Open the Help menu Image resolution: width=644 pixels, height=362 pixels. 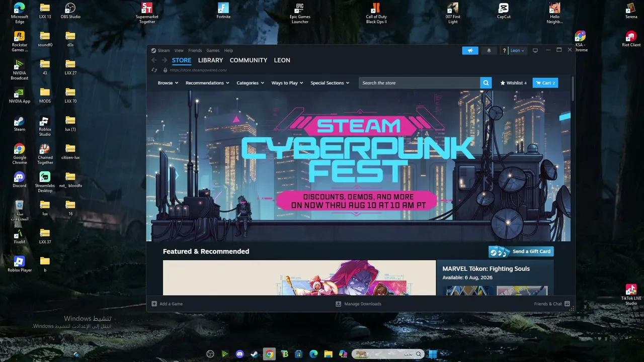coord(228,50)
